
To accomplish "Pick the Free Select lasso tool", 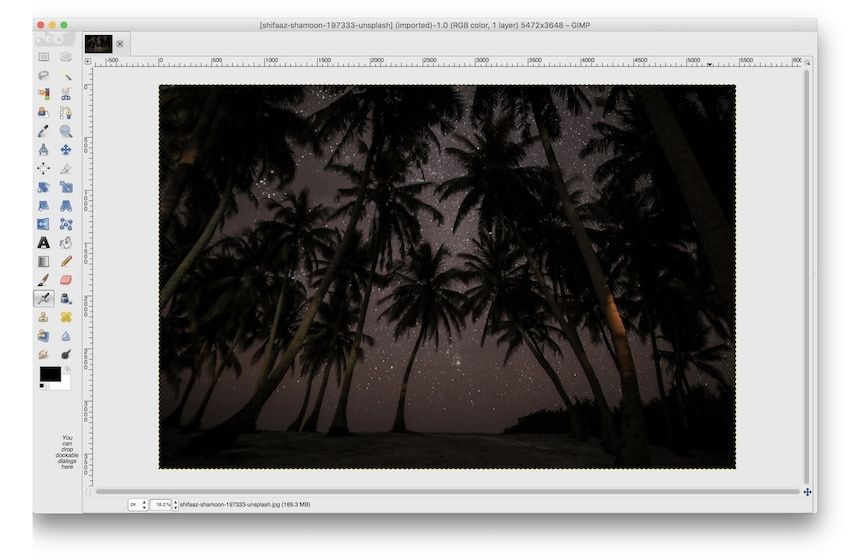I will click(43, 75).
